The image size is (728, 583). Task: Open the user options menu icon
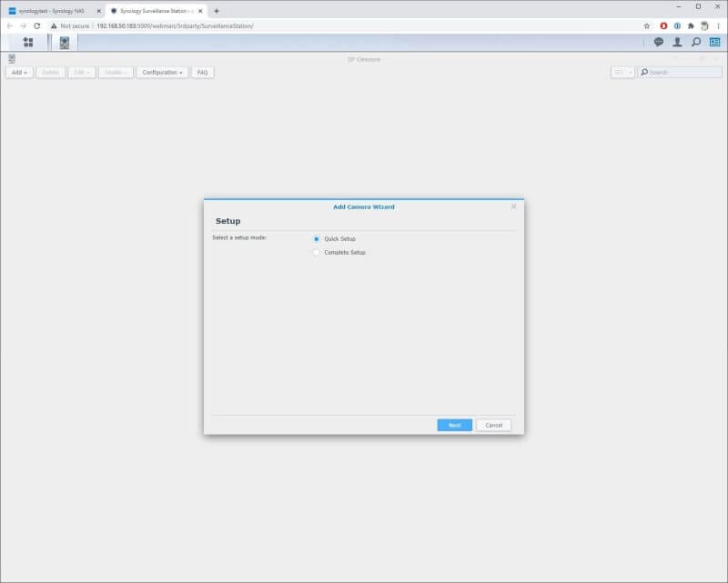679,40
